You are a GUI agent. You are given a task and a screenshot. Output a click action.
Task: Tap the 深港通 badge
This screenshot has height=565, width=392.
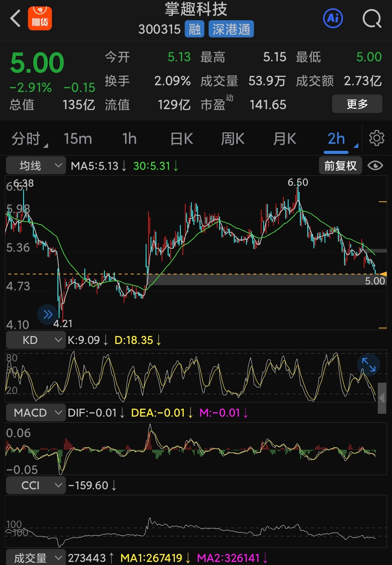(231, 29)
